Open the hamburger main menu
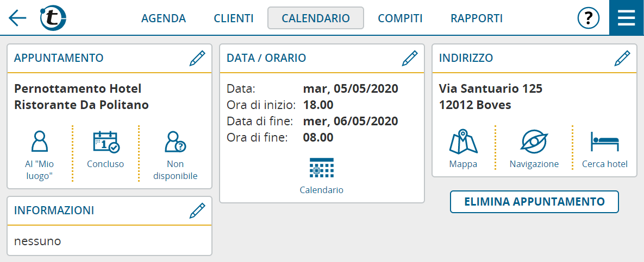 tap(627, 18)
